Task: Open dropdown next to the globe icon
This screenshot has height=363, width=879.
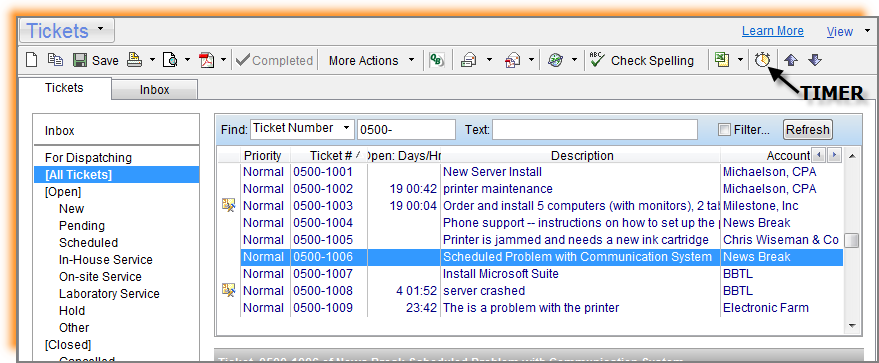Action: click(574, 60)
